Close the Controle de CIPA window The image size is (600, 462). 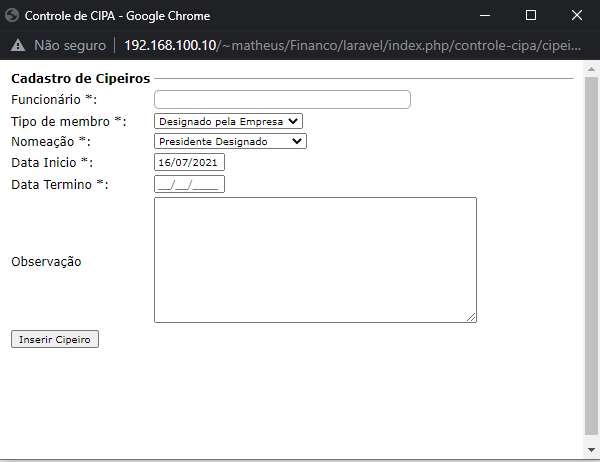coord(577,15)
